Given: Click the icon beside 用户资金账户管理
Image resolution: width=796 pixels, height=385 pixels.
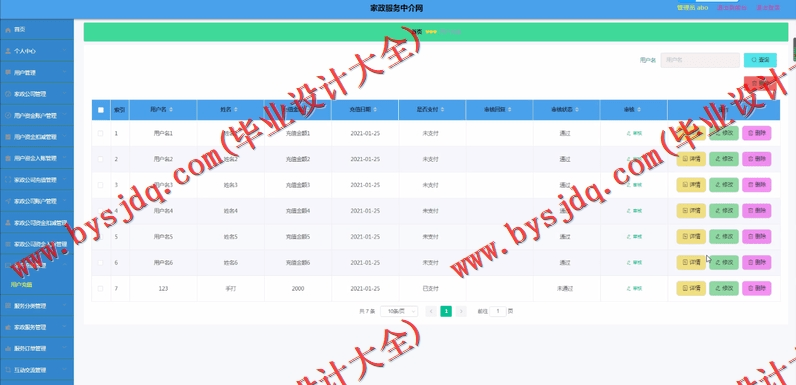Looking at the screenshot, I should tap(8, 115).
